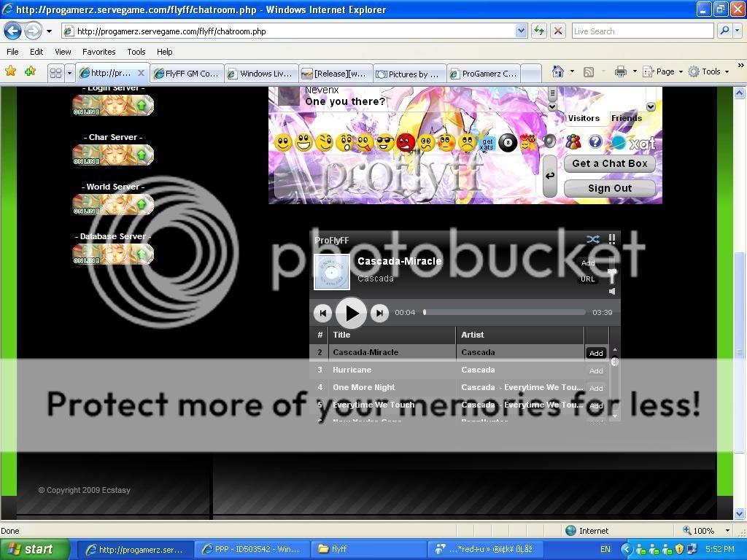This screenshot has width=747, height=560.
Task: Go to previous track in music player
Action: [322, 313]
